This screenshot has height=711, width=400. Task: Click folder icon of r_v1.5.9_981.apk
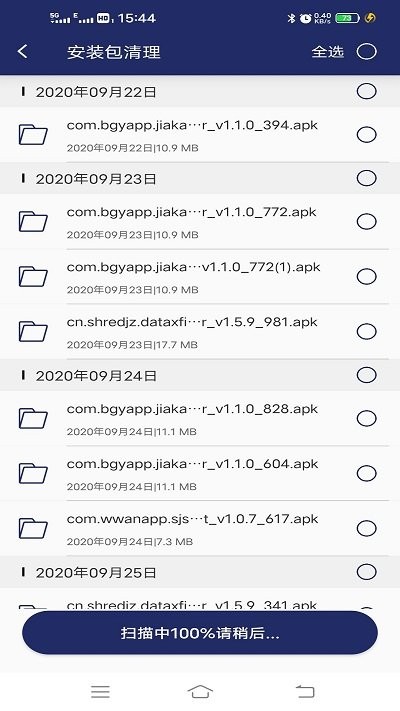[x=33, y=331]
